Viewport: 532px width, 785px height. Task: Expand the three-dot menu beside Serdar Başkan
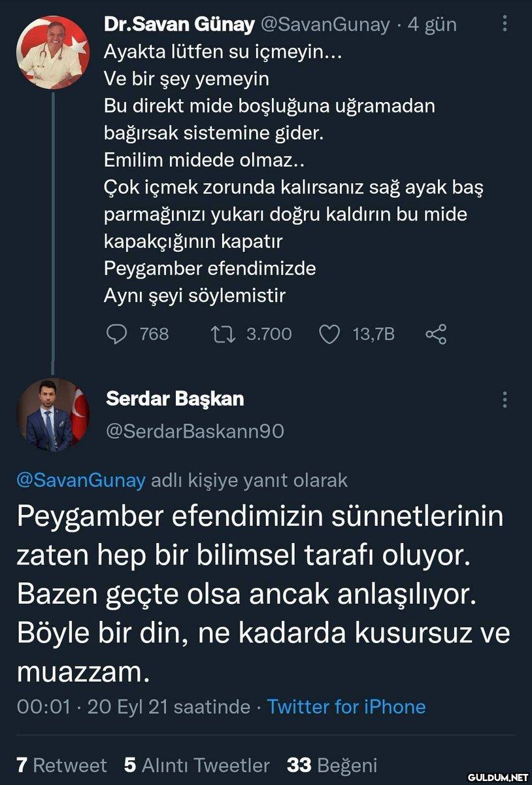tap(505, 400)
